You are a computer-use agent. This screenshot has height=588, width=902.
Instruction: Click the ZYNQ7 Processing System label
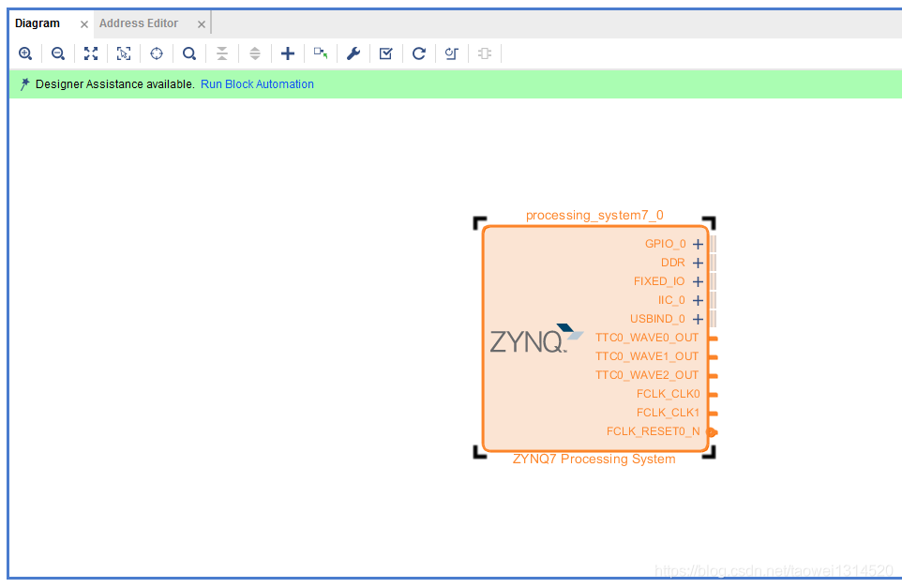(x=594, y=460)
